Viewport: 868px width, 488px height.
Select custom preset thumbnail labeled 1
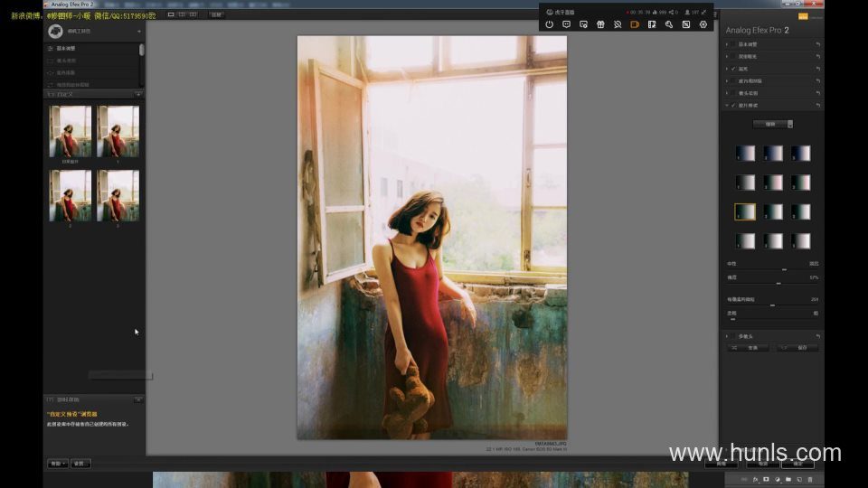118,132
